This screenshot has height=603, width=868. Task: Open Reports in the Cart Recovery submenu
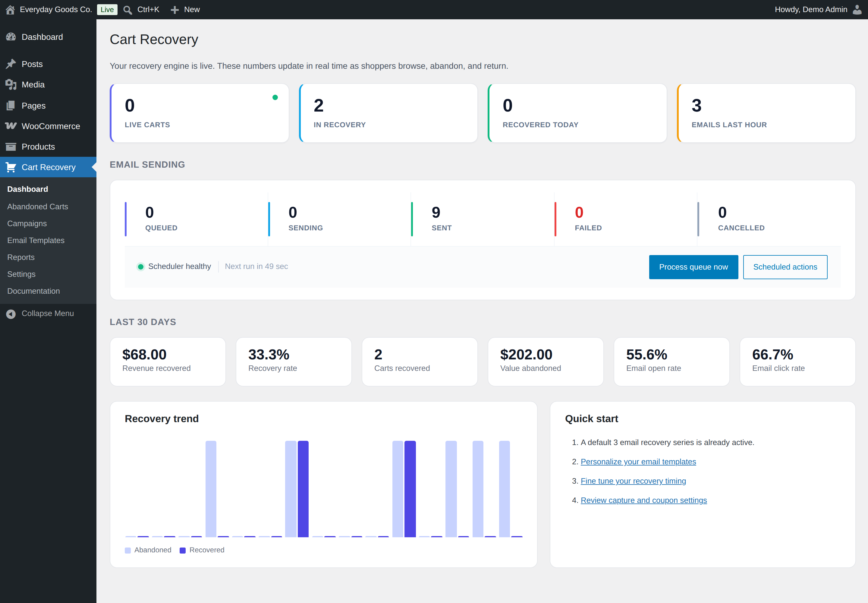click(21, 257)
